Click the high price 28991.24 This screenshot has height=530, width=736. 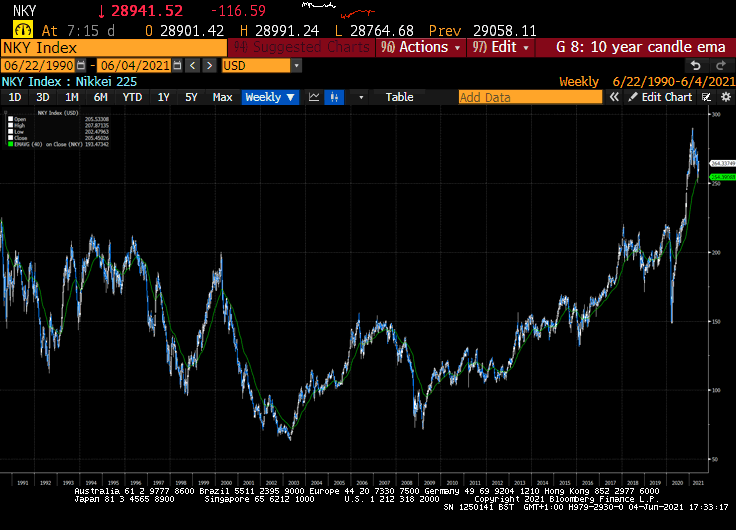tap(287, 31)
